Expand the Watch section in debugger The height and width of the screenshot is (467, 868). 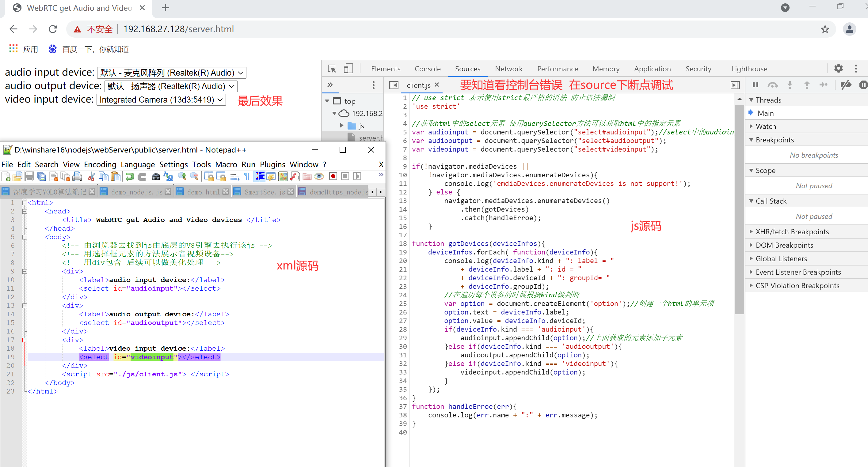(766, 126)
